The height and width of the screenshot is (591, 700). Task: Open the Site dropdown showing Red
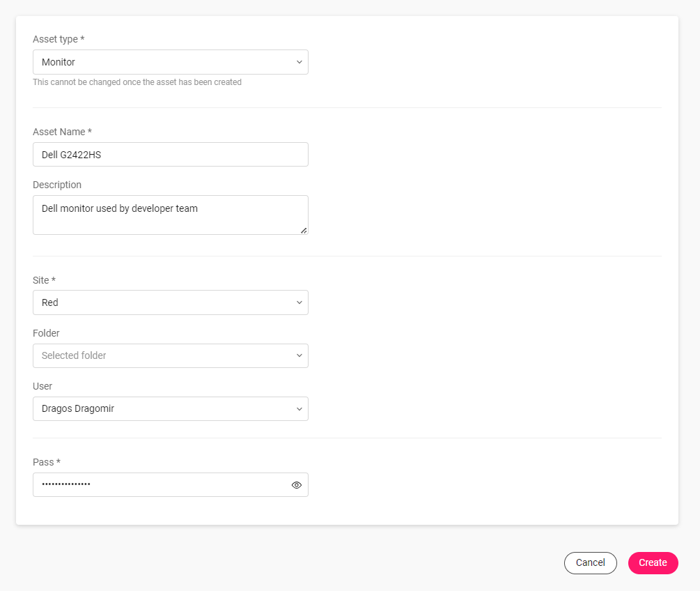[171, 302]
